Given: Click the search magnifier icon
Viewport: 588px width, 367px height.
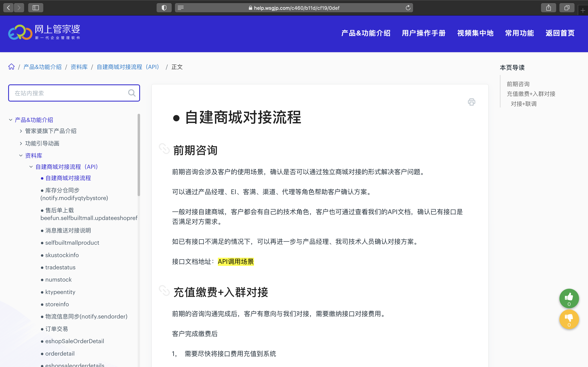Looking at the screenshot, I should coord(132,93).
